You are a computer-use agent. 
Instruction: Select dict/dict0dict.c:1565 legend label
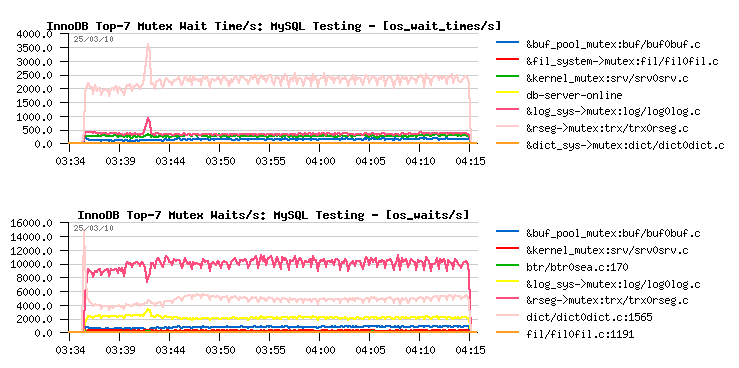point(589,318)
